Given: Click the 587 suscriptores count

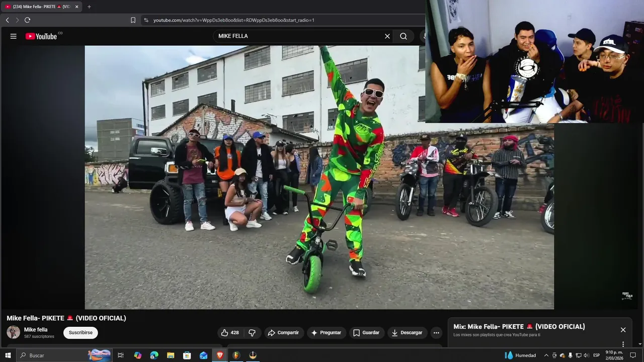Looking at the screenshot, I should pos(39,336).
